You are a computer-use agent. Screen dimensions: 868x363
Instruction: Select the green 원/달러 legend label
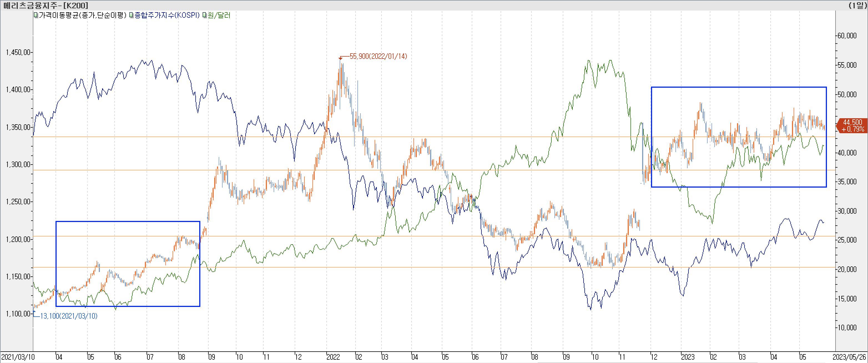219,15
